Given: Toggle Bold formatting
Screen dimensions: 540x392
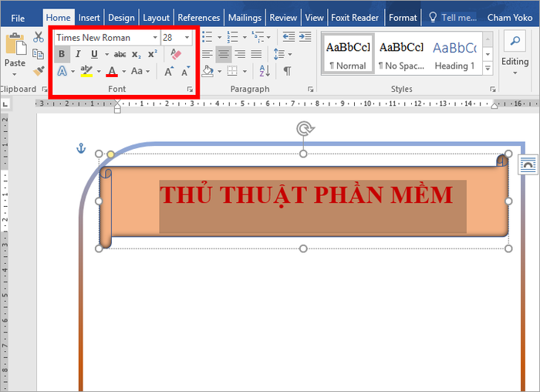Looking at the screenshot, I should pos(62,54).
